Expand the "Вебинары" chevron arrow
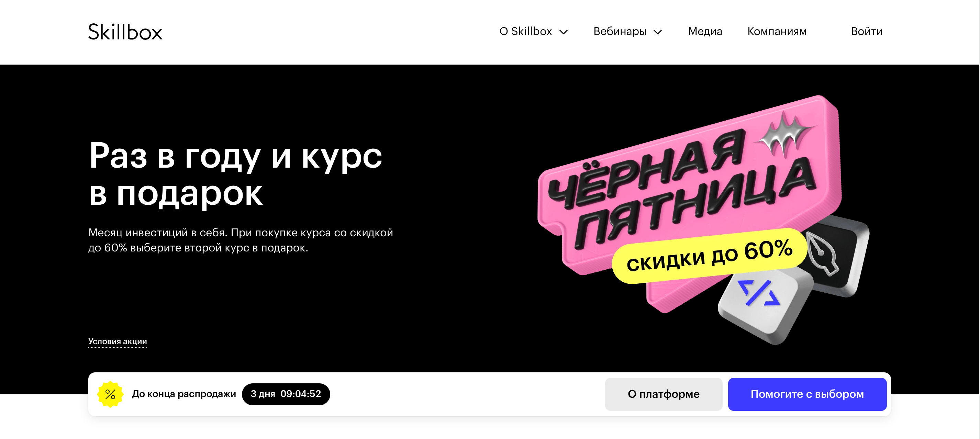The height and width of the screenshot is (439, 980). tap(658, 32)
